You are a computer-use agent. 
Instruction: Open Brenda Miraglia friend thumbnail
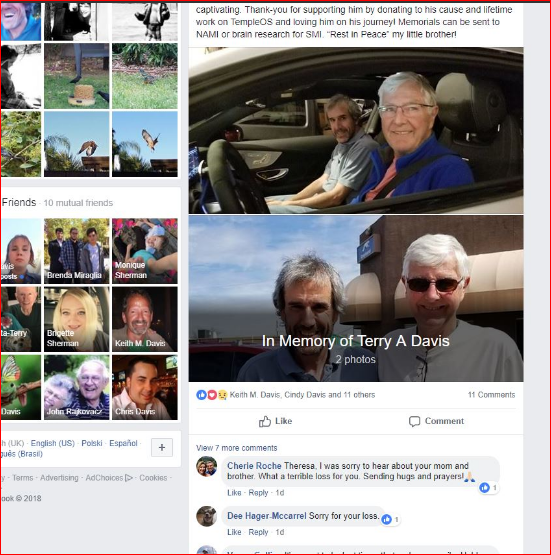click(76, 251)
